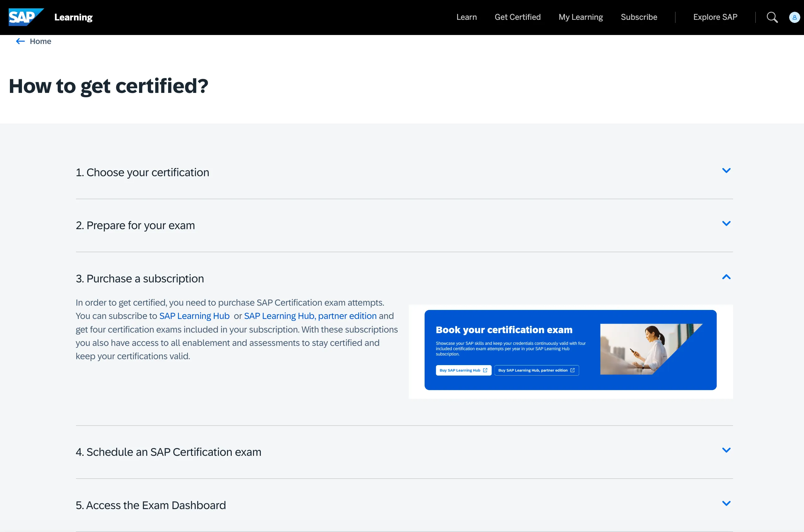Viewport: 804px width, 532px height.
Task: Click external-link icon on partner edition button
Action: pyautogui.click(x=573, y=370)
